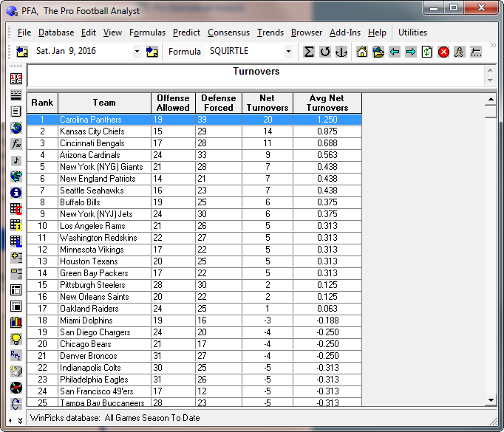This screenshot has height=432, width=504.
Task: Open the Formula dropdown showing SQUIRTLE
Action: 288,52
